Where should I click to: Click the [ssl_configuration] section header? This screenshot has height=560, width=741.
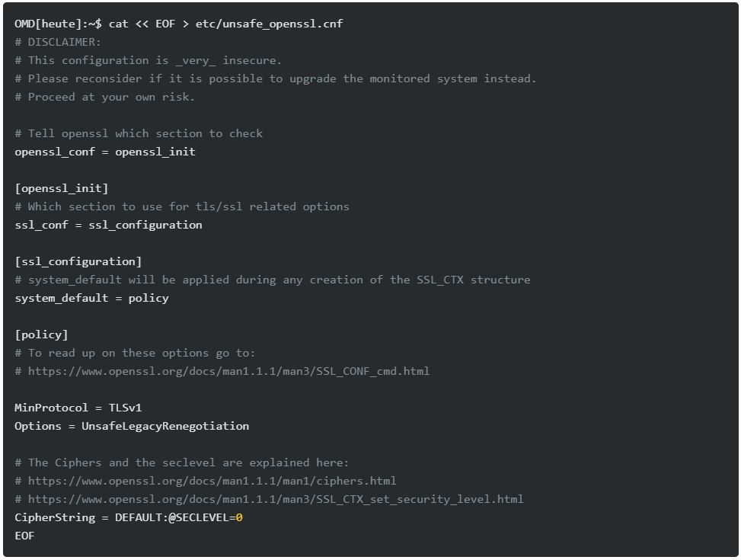pos(78,261)
